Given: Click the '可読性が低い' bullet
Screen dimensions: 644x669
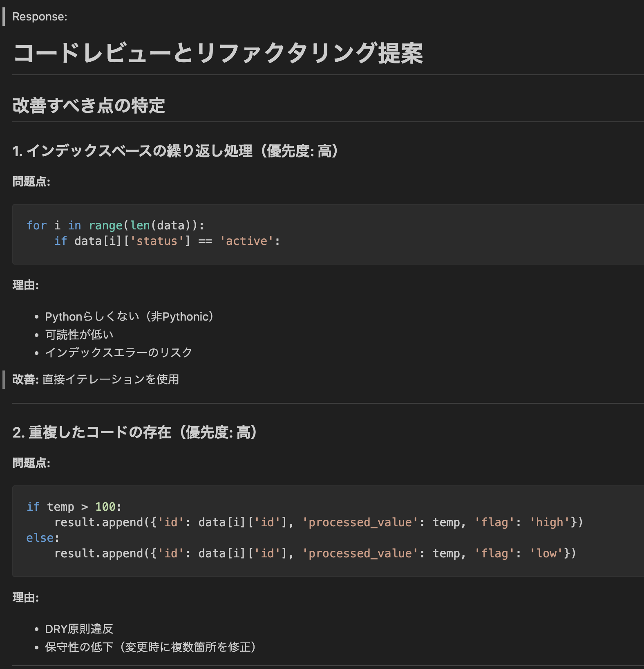Looking at the screenshot, I should tap(79, 334).
